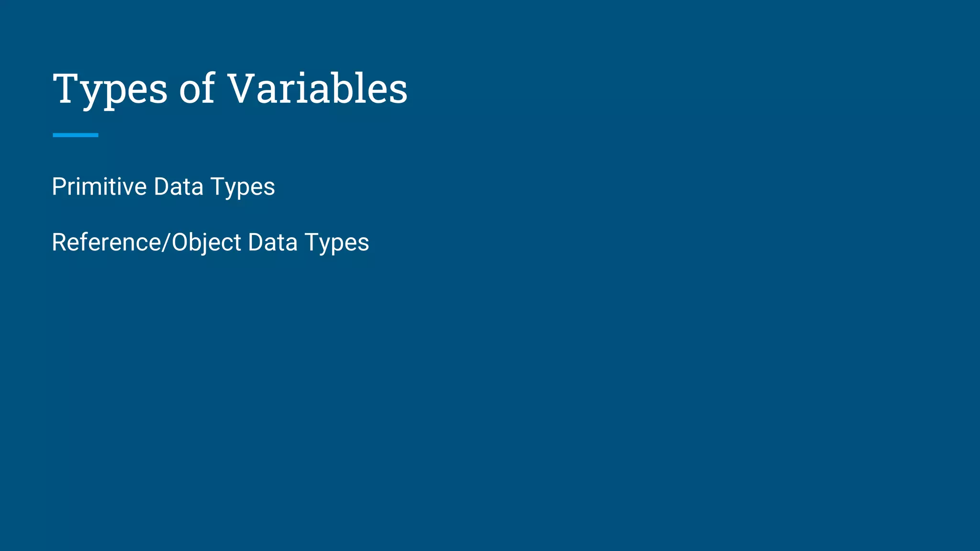The height and width of the screenshot is (551, 980).
Task: Click the "Types of Variables" slide title
Action: (x=230, y=89)
